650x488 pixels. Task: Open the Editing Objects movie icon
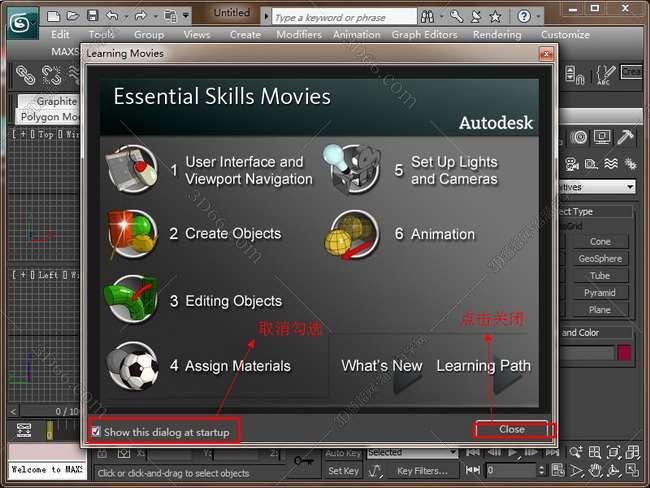tap(132, 300)
